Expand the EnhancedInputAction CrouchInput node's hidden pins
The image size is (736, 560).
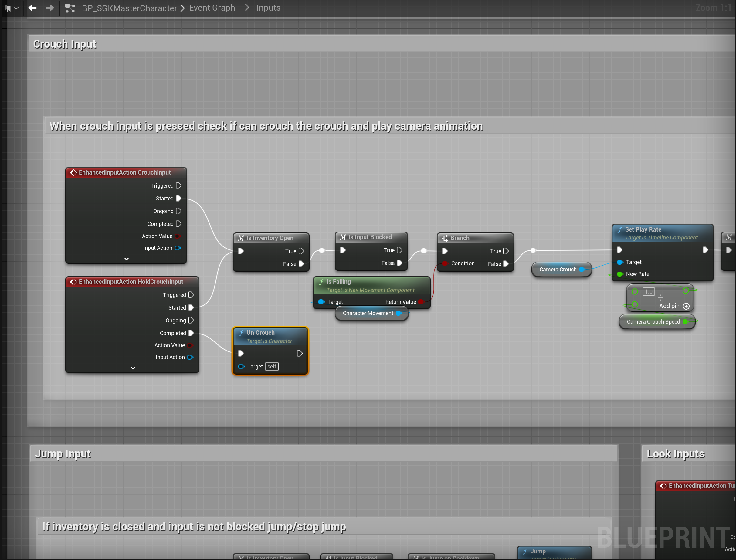(x=126, y=259)
